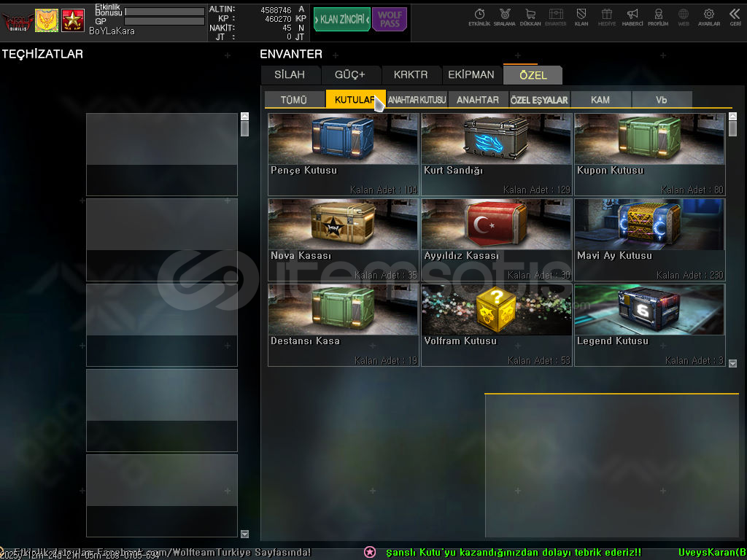Click 'Kalan Adet : 230' text
The image size is (747, 560).
690,275
